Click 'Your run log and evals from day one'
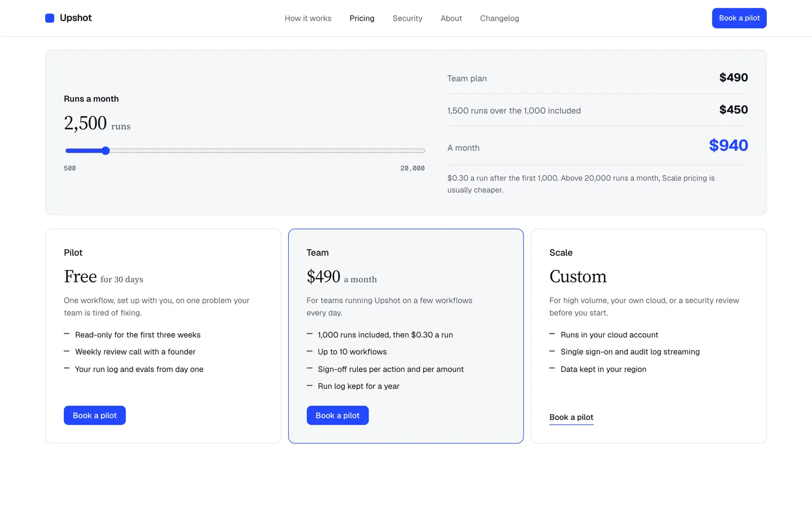 [139, 369]
